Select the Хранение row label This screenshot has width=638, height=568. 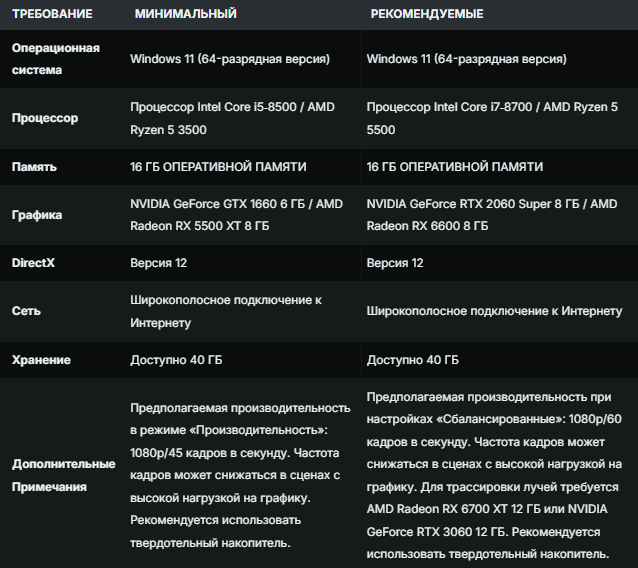pyautogui.click(x=41, y=360)
